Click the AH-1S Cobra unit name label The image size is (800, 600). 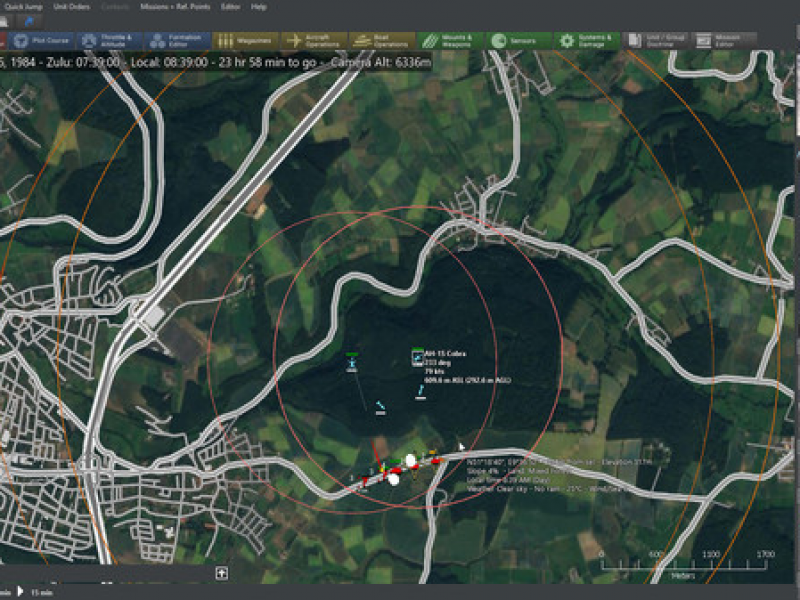[x=445, y=354]
